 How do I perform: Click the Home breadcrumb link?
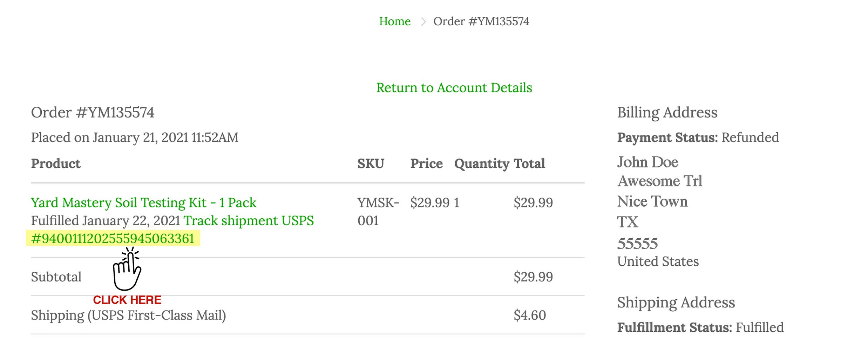(x=394, y=21)
